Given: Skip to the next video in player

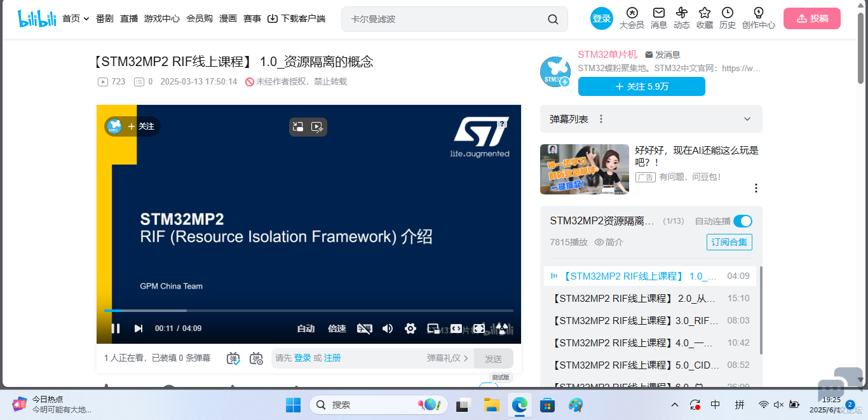Looking at the screenshot, I should point(138,329).
